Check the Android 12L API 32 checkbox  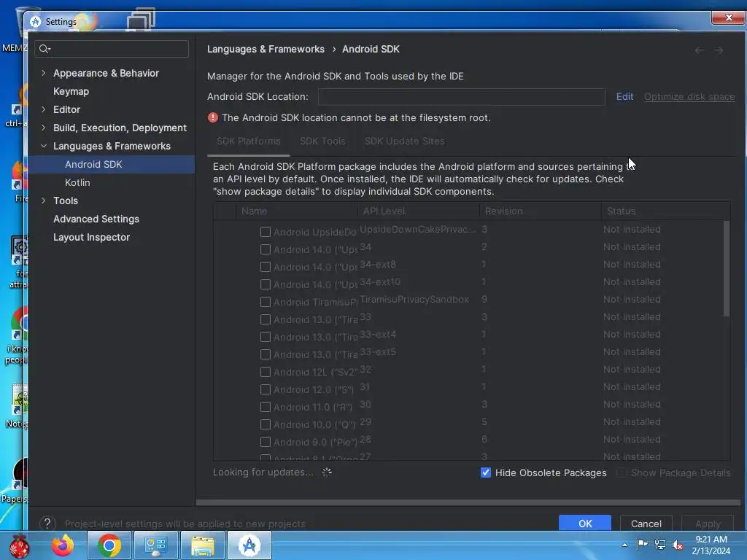266,372
